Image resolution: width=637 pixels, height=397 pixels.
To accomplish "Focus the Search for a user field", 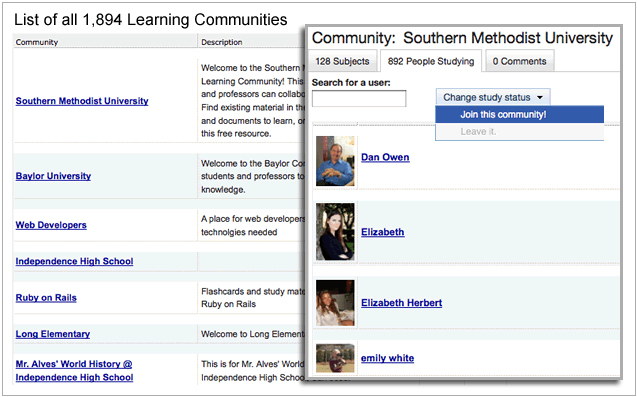I will (359, 99).
